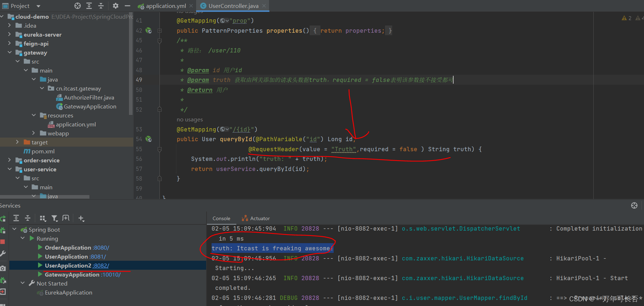Open URL mapping globe icon beside "prop"
Viewport: 644px width, 306px height.
pyautogui.click(x=224, y=21)
